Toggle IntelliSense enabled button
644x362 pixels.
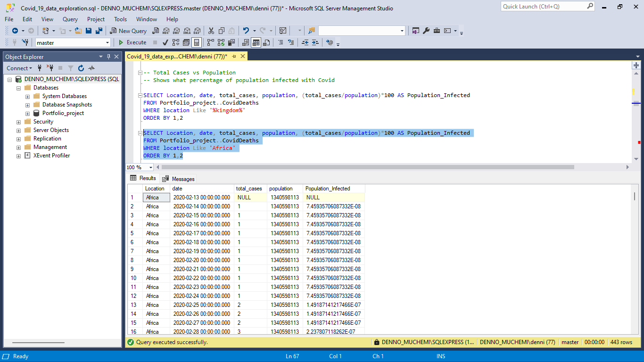[x=197, y=42]
